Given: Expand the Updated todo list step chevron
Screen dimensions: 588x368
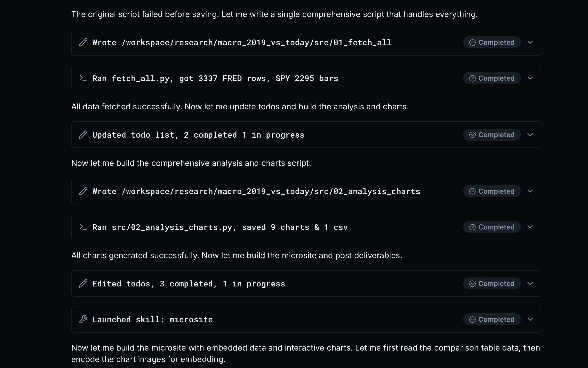Looking at the screenshot, I should 530,135.
